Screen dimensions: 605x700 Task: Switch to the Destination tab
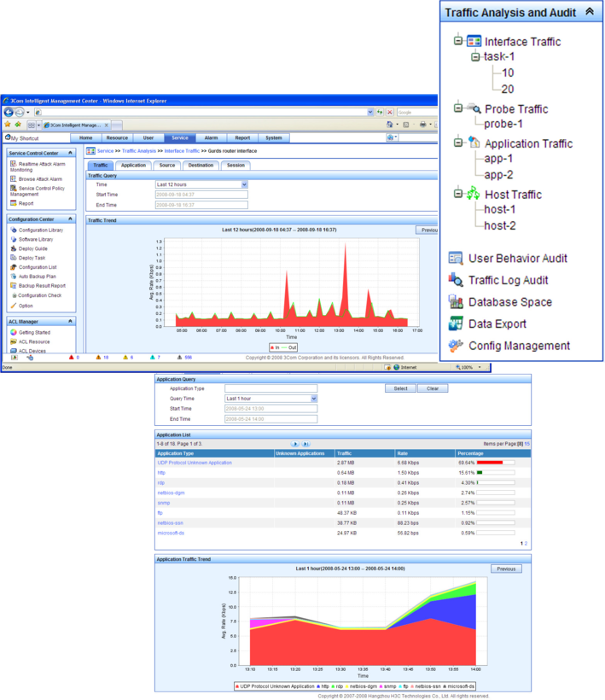(x=201, y=165)
